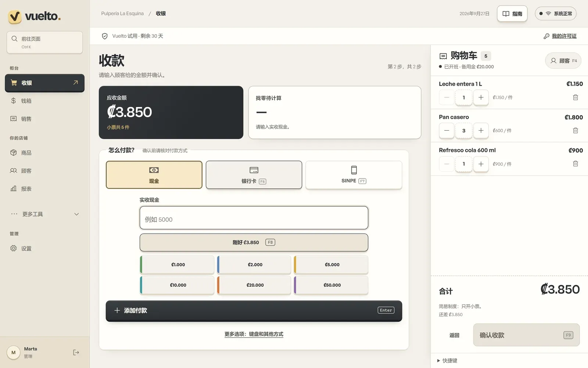Expand the 快捷键 shortcuts disclosure
This screenshot has width=588, height=368.
point(447,361)
